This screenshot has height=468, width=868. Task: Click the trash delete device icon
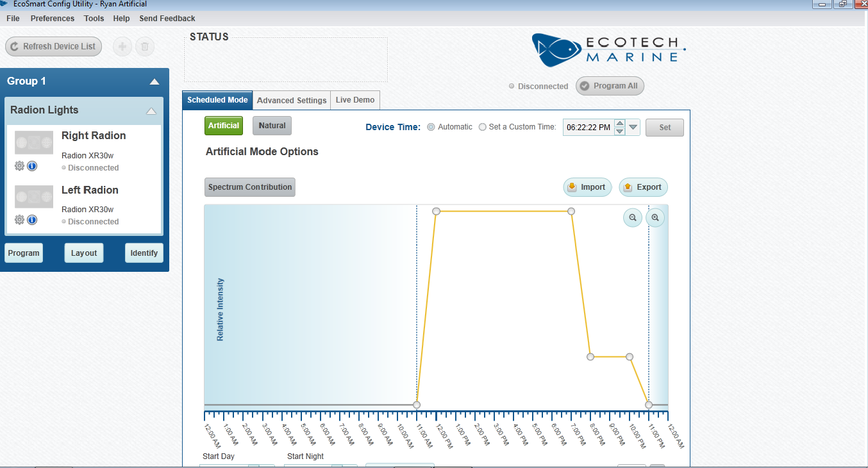[x=145, y=46]
